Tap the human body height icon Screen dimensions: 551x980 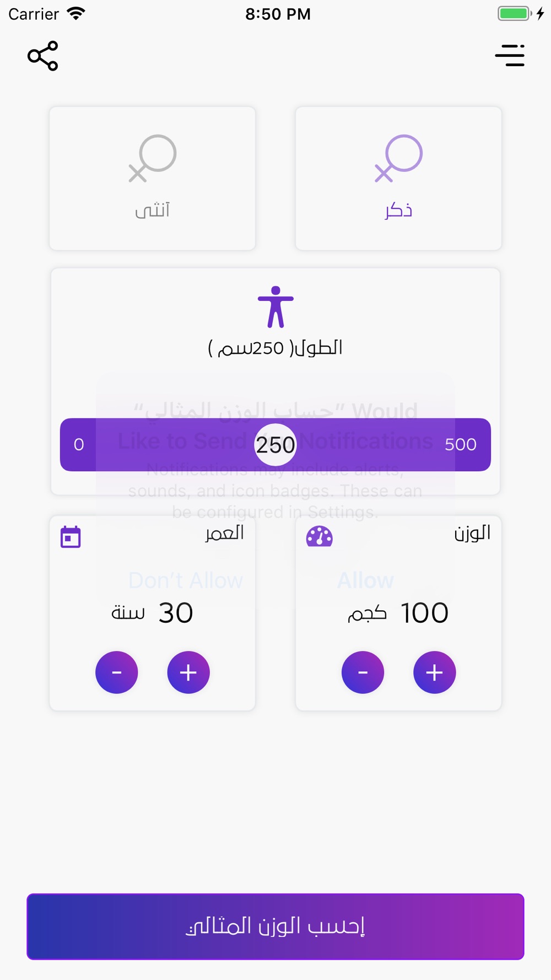pyautogui.click(x=275, y=307)
